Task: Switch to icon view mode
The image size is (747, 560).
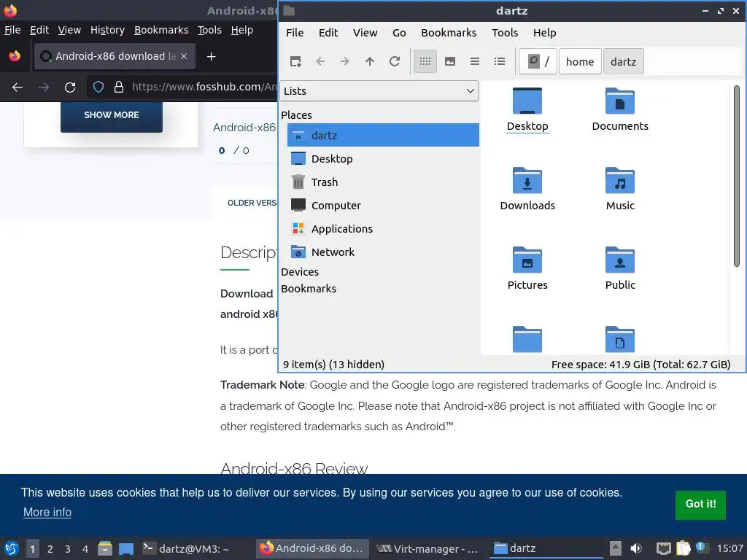Action: [425, 61]
